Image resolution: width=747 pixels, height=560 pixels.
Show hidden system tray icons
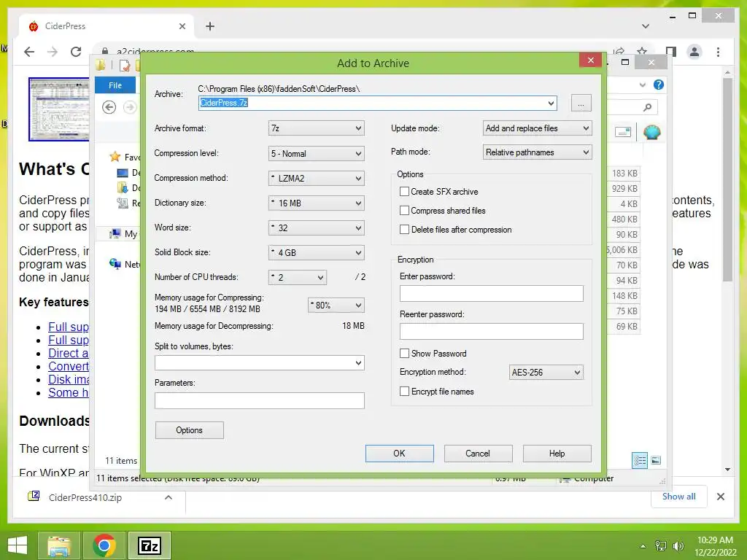pyautogui.click(x=643, y=546)
